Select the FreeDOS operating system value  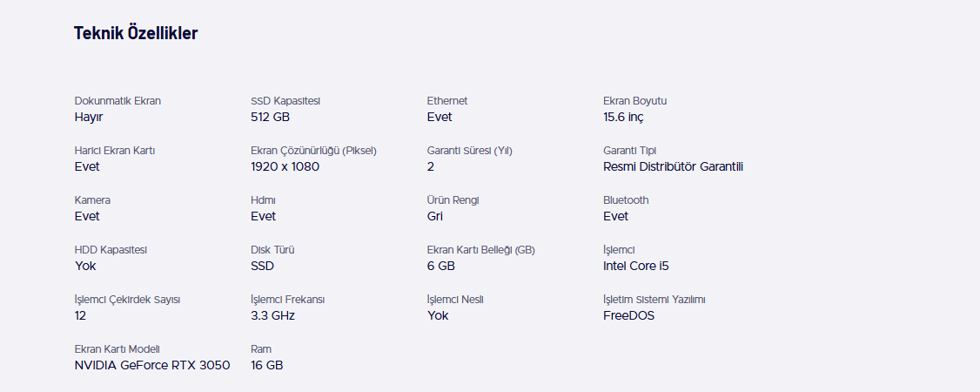point(628,315)
